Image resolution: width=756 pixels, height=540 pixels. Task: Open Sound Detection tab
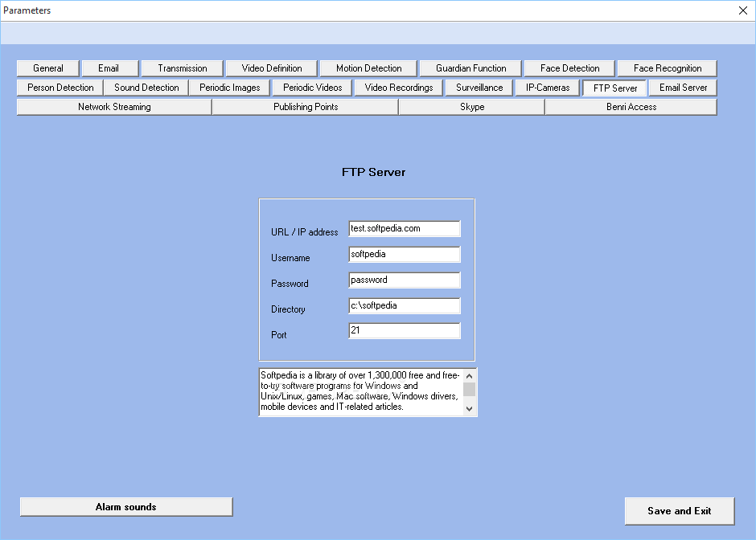click(x=146, y=88)
